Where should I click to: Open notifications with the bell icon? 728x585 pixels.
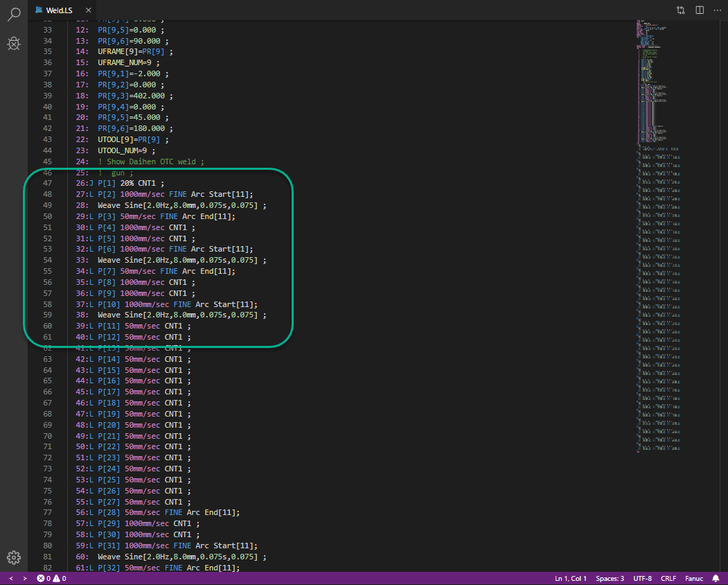click(716, 578)
